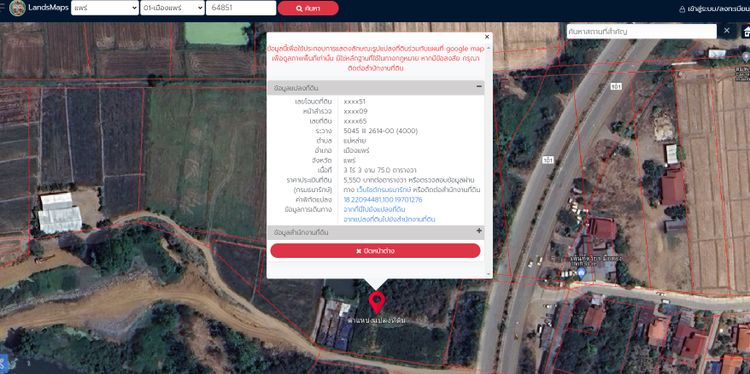
Task: Open the district dropdown 01-เมืองแพร่
Action: point(172,8)
